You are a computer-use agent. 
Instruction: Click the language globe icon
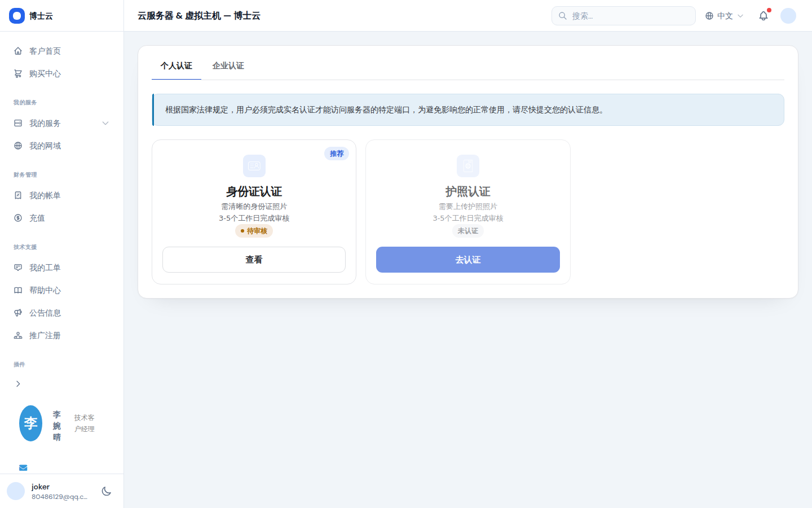coord(709,16)
